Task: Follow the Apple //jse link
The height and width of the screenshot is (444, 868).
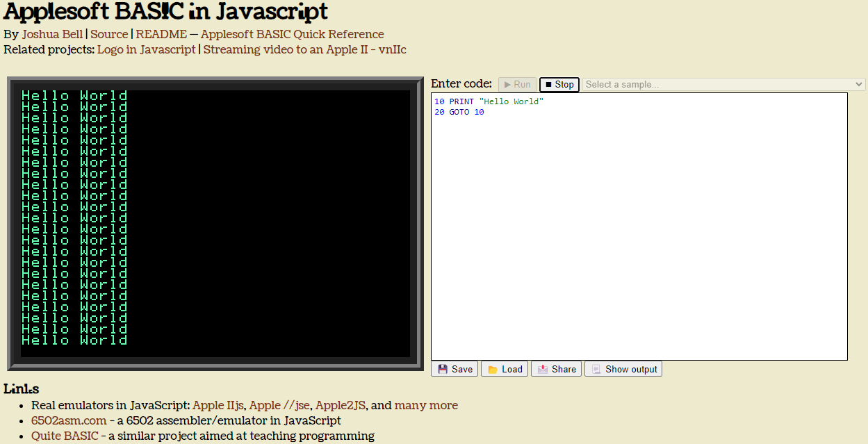Action: (279, 405)
